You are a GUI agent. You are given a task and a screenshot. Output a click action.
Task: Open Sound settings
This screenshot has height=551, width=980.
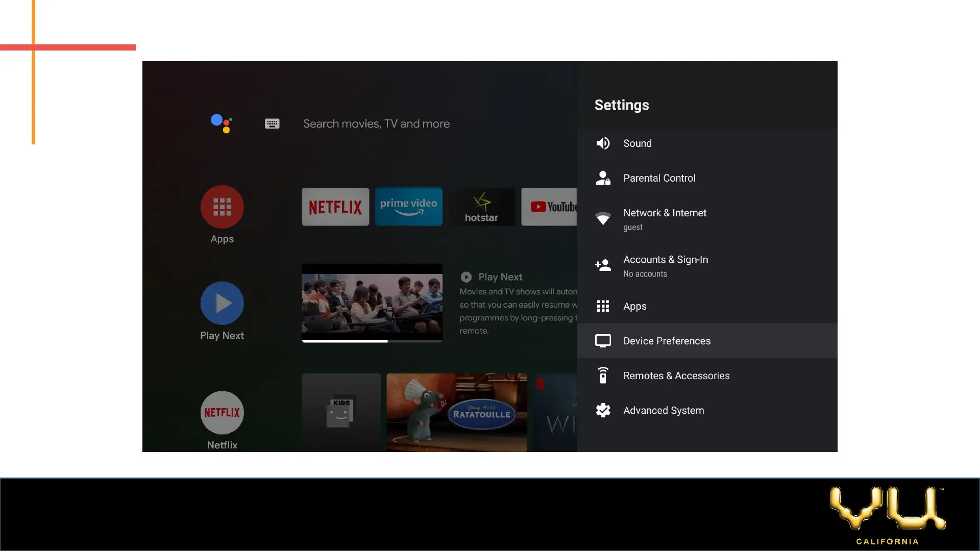(x=637, y=143)
